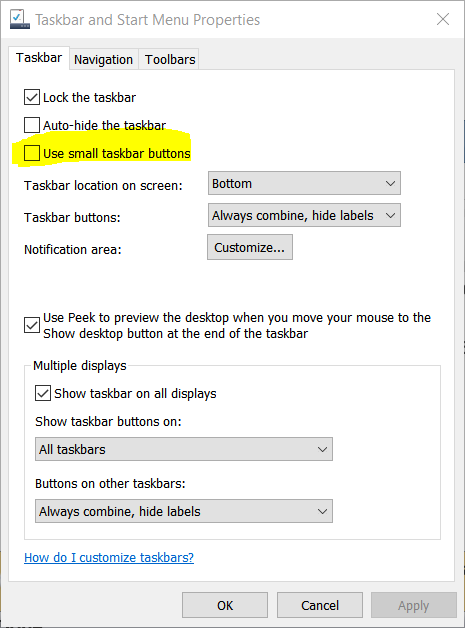Tick Use small taskbar buttons checkbox

[32, 153]
